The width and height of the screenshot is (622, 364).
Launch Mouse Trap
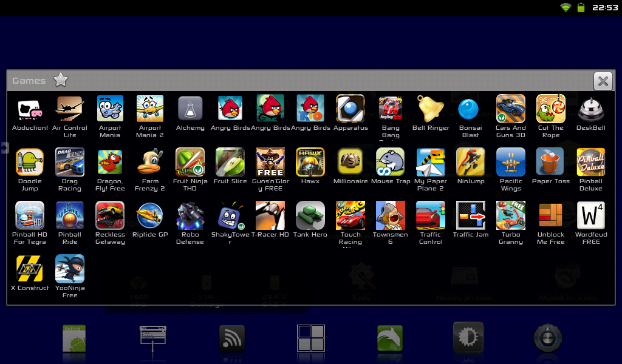coord(391,162)
